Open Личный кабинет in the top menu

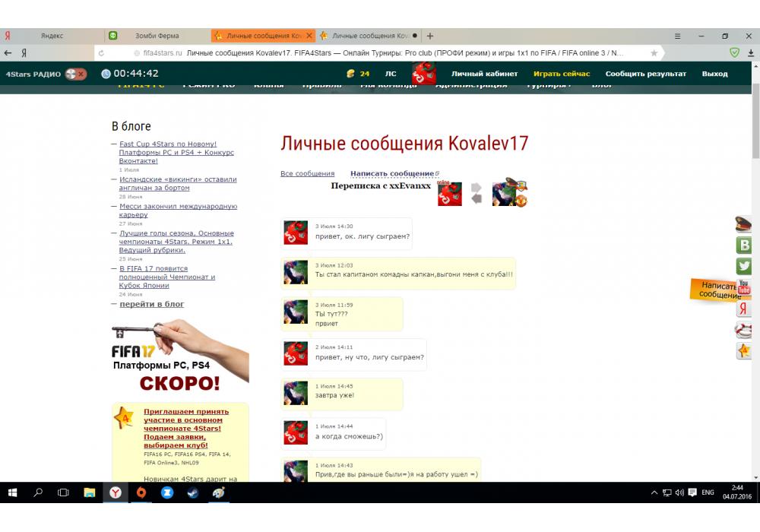pyautogui.click(x=484, y=74)
